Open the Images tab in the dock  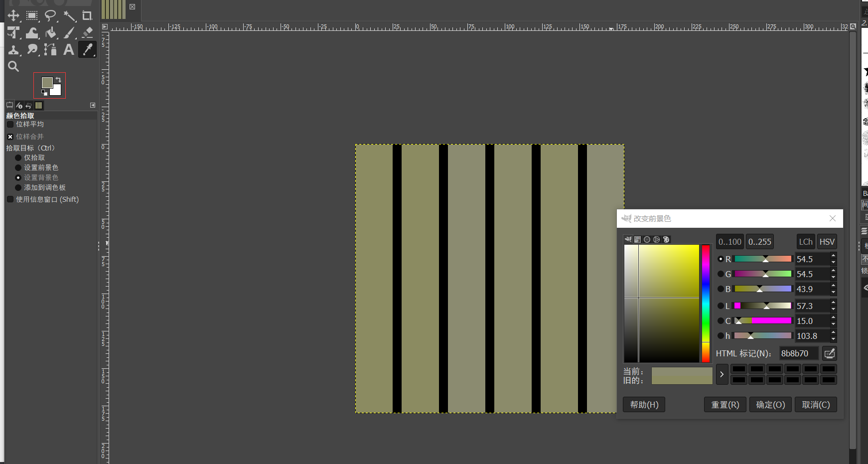[x=38, y=105]
